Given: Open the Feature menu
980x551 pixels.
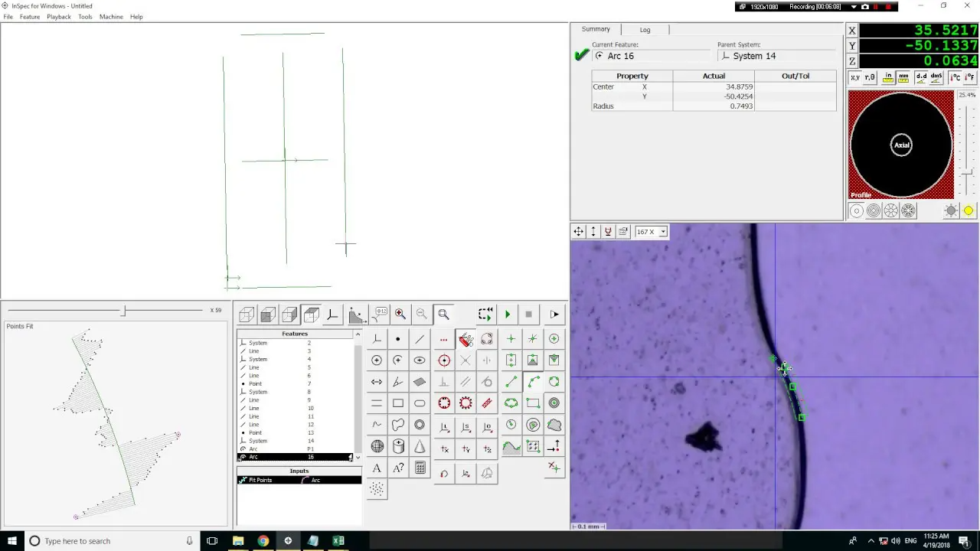Looking at the screenshot, I should [x=30, y=17].
